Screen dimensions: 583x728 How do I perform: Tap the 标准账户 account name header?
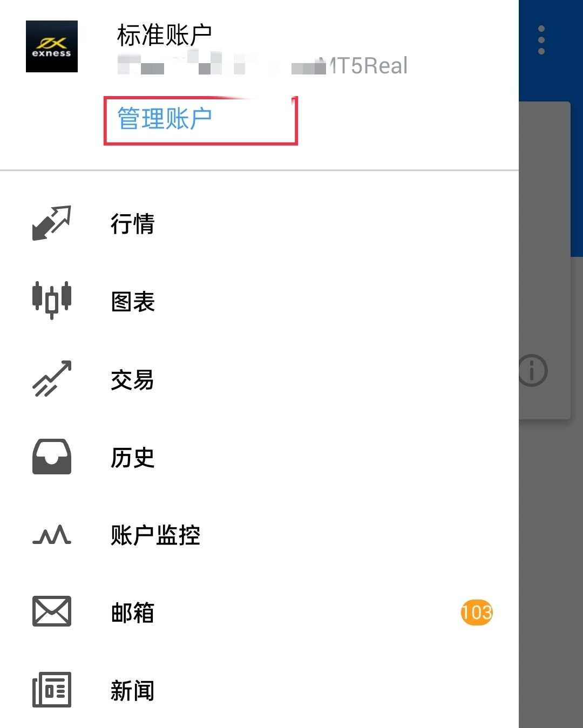165,36
